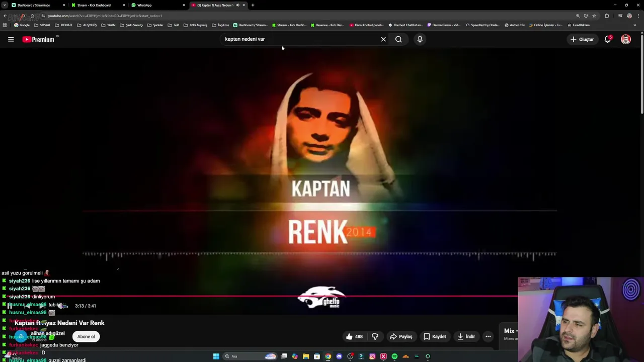
Task: Open Microsoft Store from taskbar
Action: point(317,356)
